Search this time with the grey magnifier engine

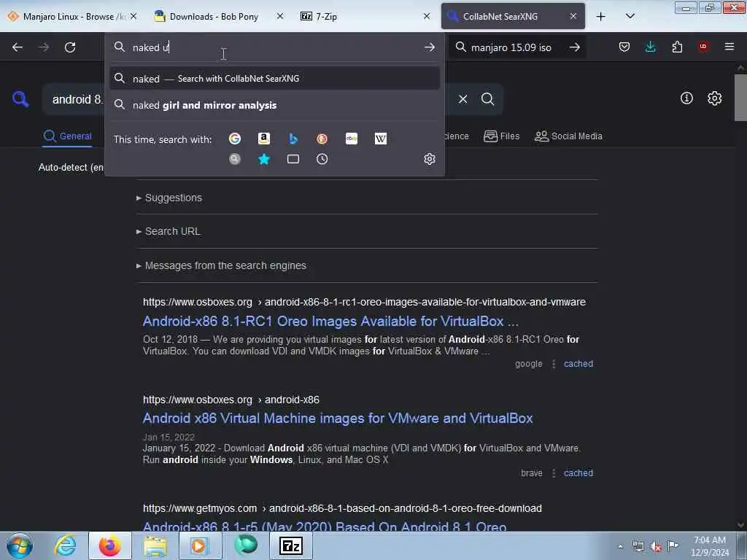click(235, 159)
